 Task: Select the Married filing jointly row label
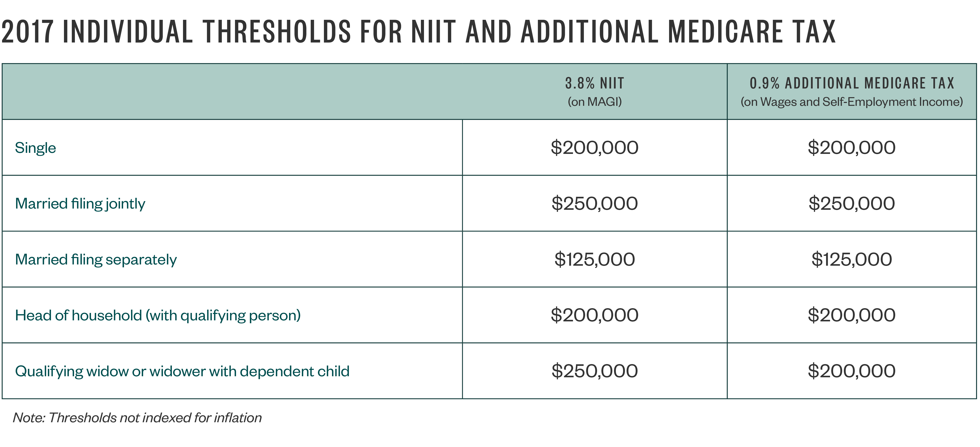tap(80, 204)
